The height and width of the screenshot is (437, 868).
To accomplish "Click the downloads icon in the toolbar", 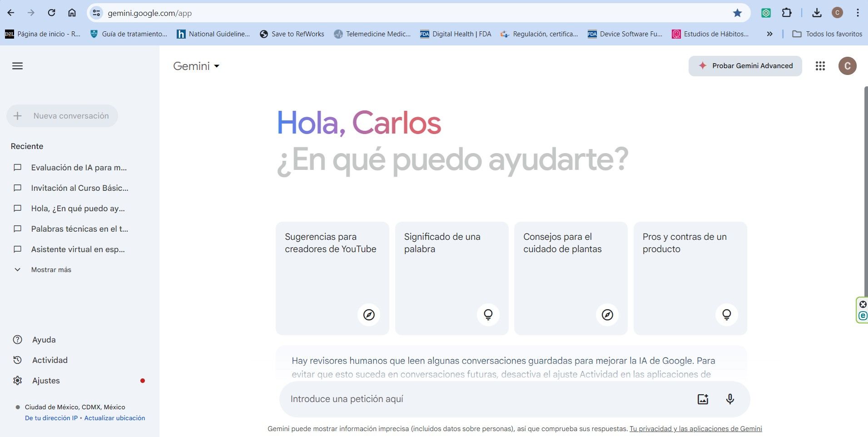I will click(x=818, y=13).
